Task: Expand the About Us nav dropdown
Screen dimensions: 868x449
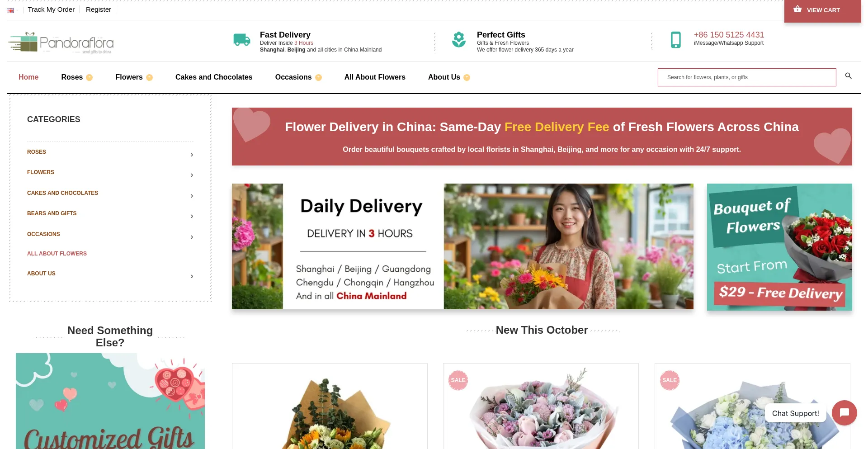Action: (x=467, y=77)
